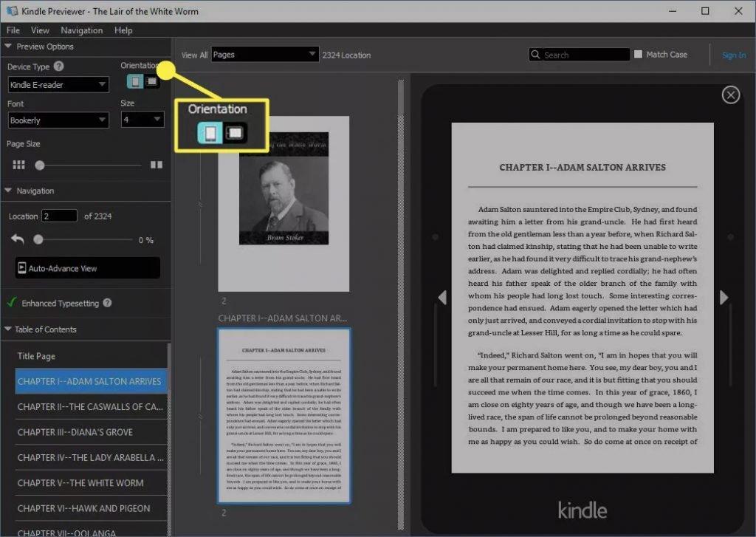Toggle Enhanced Typesetting checkmark
756x537 pixels.
point(12,303)
